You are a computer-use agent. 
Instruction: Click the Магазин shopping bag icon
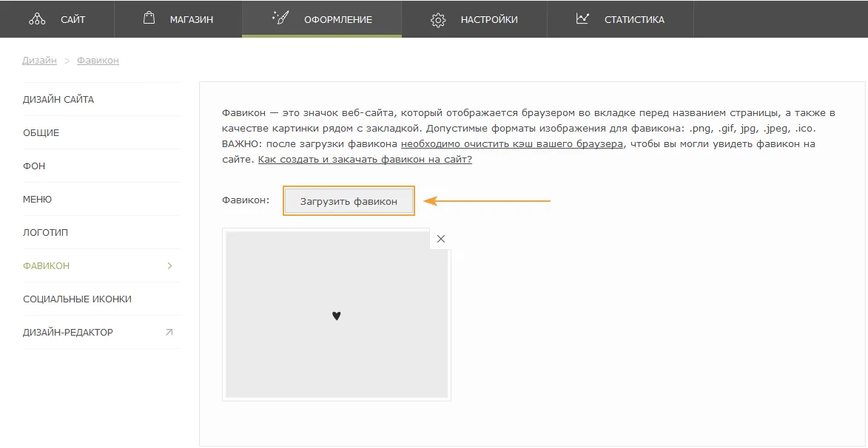[148, 18]
